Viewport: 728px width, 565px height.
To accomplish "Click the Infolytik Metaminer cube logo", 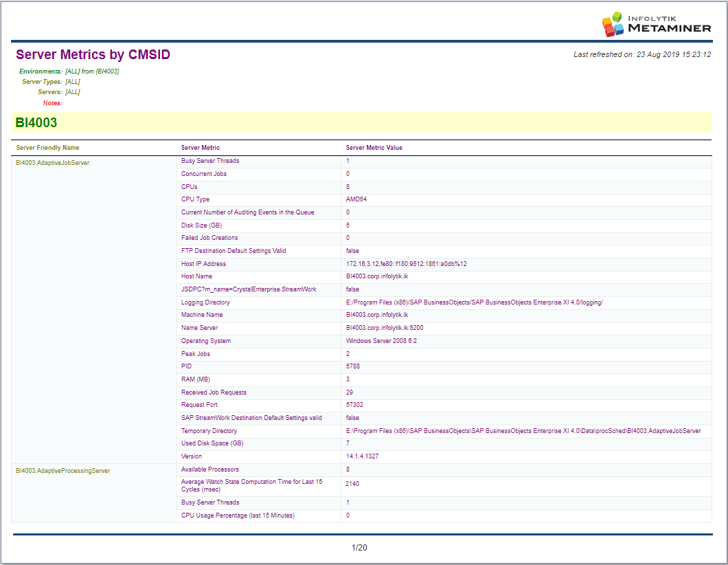I will tap(613, 24).
